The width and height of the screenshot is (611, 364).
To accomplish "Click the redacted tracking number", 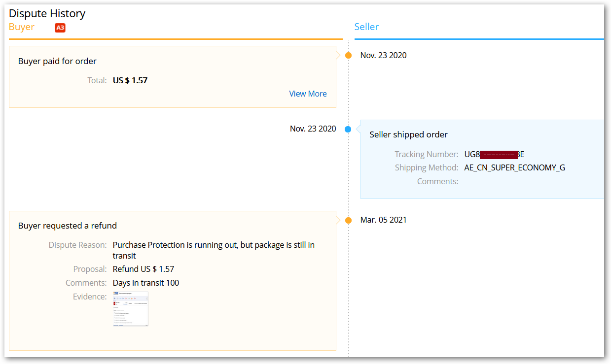I will tap(494, 154).
